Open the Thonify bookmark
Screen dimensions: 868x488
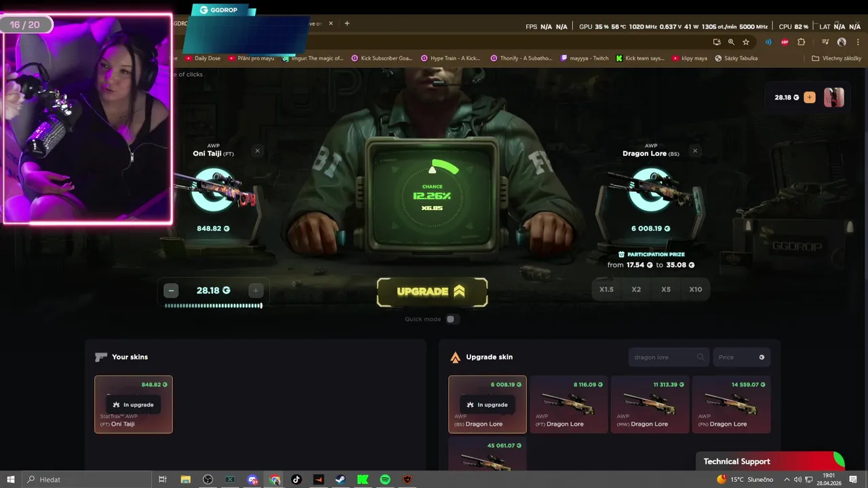[x=521, y=58]
